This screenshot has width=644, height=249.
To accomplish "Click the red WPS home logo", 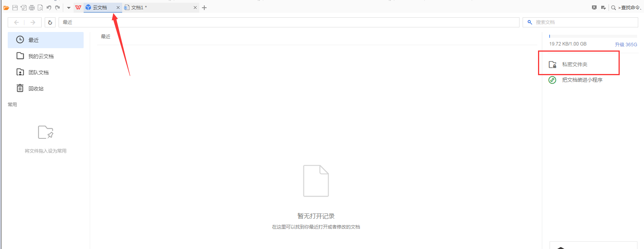I will tap(78, 8).
